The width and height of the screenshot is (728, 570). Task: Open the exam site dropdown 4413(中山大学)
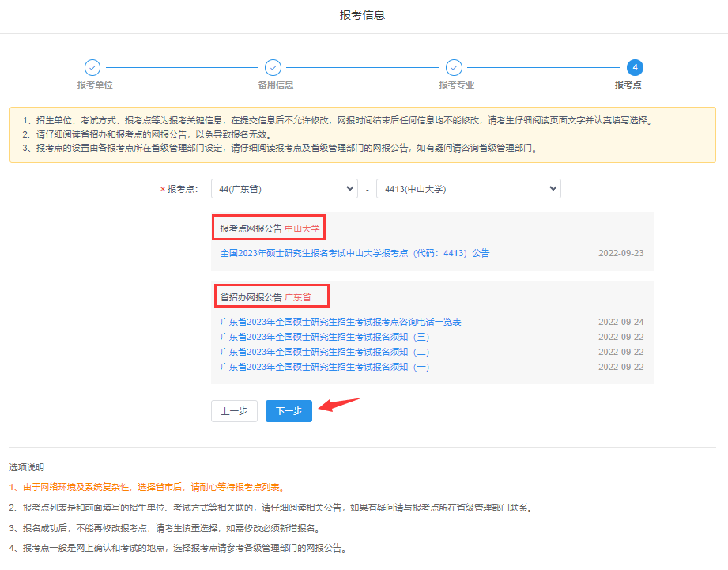[468, 189]
